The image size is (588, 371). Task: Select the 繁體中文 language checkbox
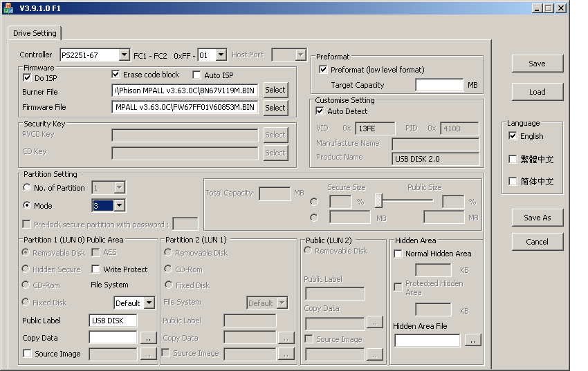click(513, 159)
